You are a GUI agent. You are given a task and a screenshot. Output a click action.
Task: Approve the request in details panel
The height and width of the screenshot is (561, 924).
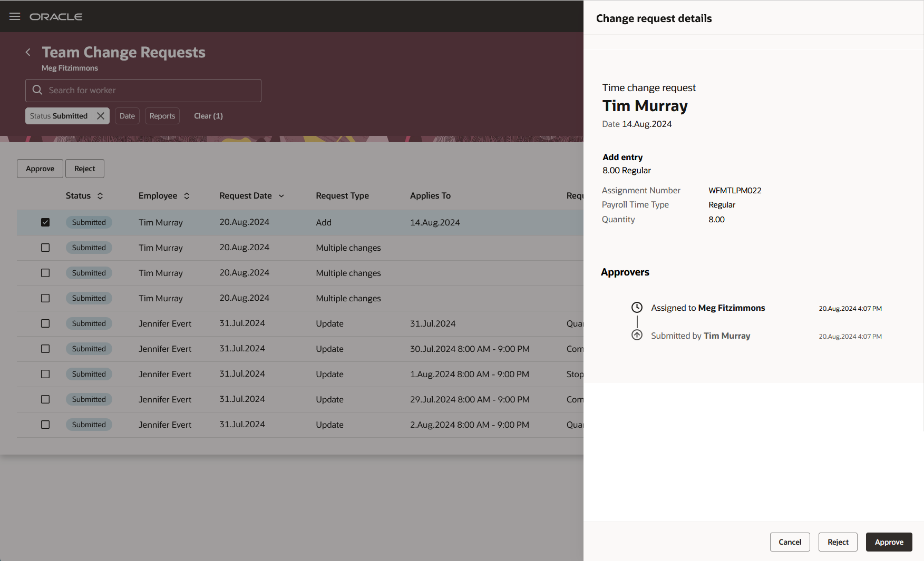(889, 542)
